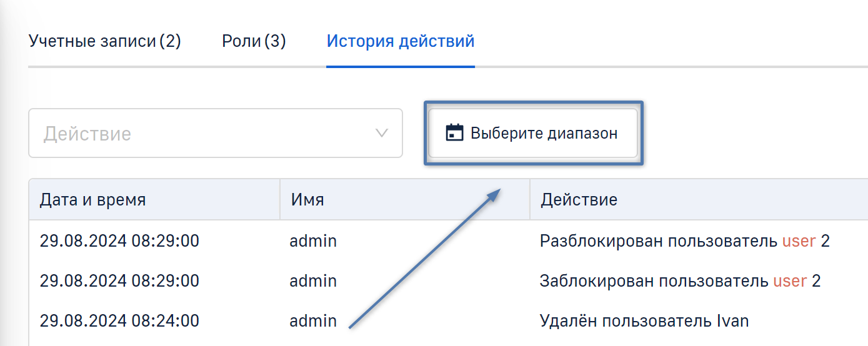Open the user link in Разблокирован row
The image size is (868, 346).
(799, 240)
